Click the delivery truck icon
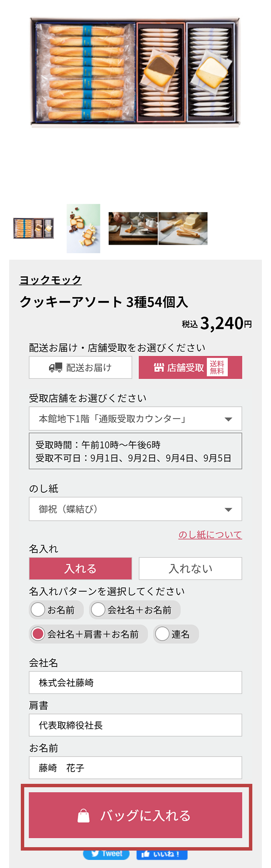The height and width of the screenshot is (868, 271). coord(56,368)
